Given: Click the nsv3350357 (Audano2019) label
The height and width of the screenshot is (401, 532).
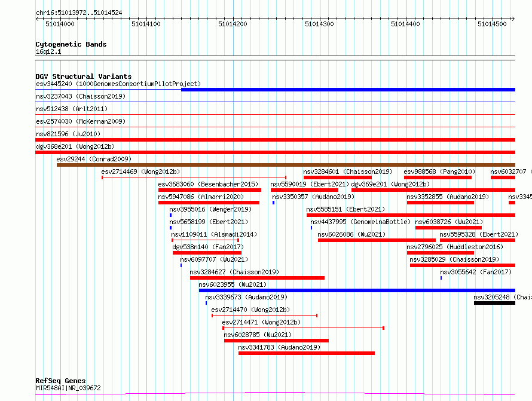Looking at the screenshot, I should pyautogui.click(x=313, y=197).
